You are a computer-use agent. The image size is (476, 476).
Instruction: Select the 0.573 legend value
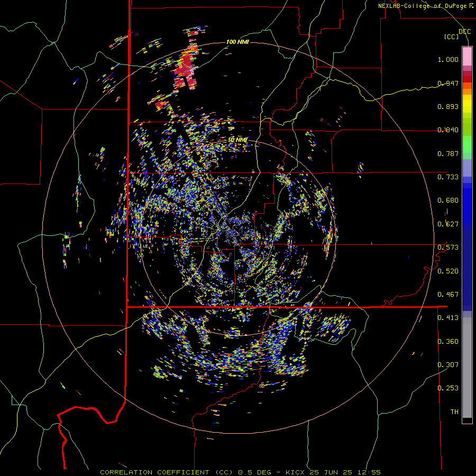[x=448, y=248]
